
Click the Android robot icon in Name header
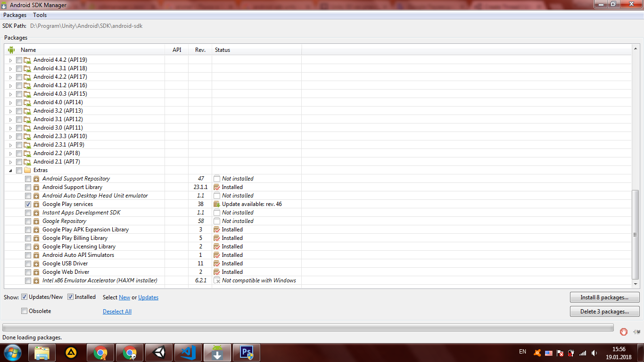coord(11,50)
